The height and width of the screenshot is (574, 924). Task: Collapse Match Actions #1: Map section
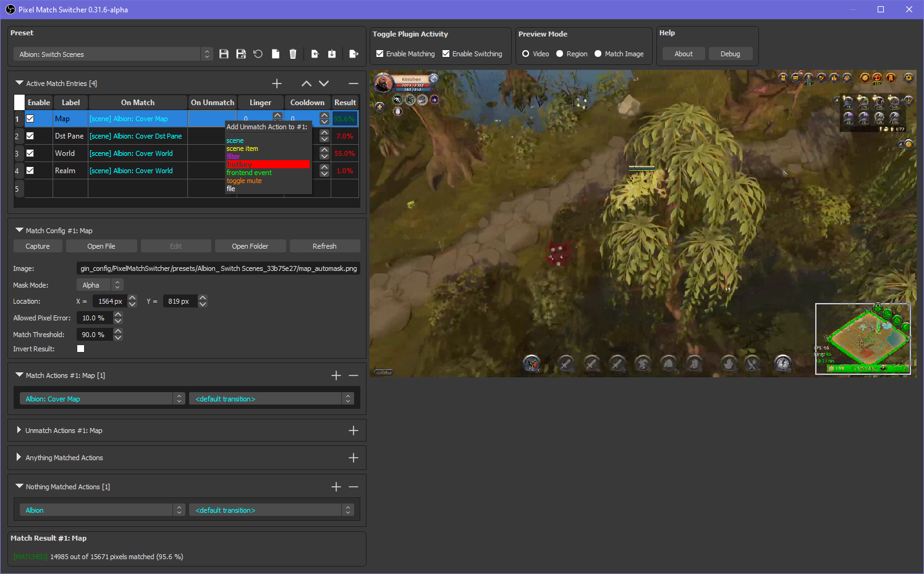click(x=19, y=375)
